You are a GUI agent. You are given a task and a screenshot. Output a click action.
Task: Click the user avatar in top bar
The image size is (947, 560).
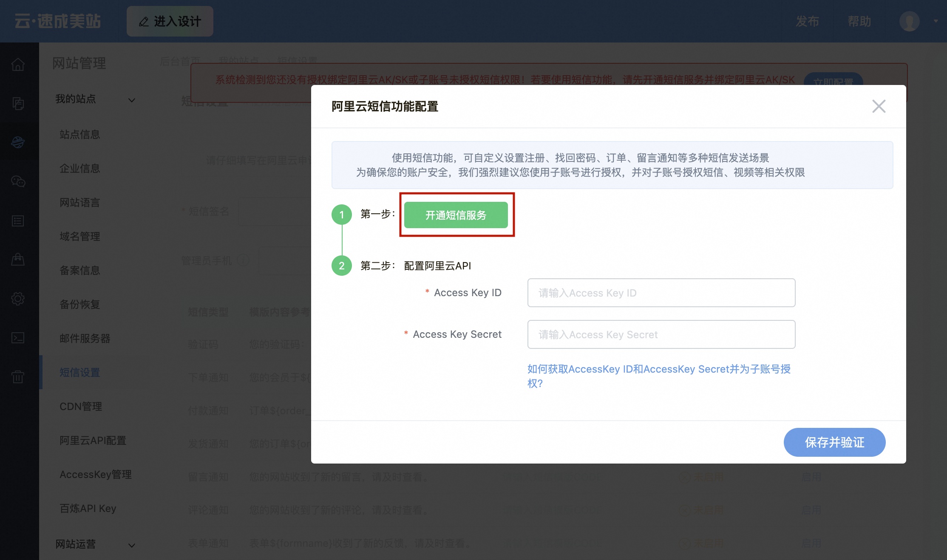pos(909,21)
